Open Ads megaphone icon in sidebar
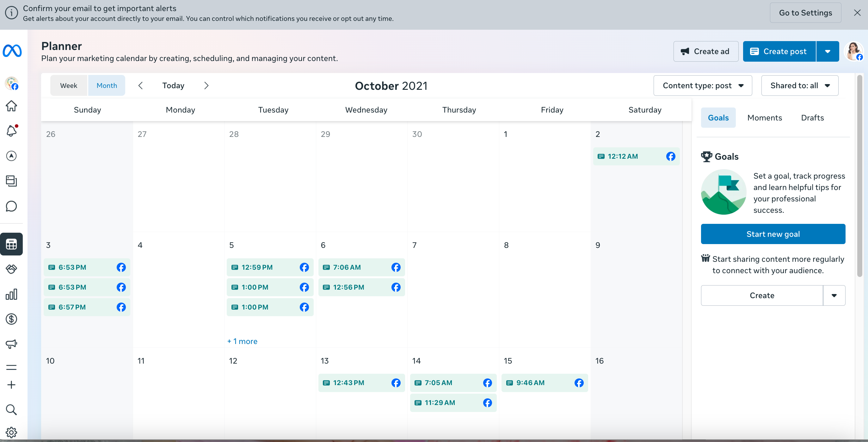 point(11,344)
